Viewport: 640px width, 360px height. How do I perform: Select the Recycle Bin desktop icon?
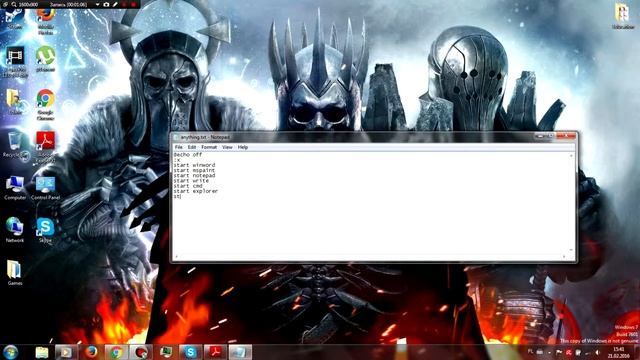click(x=15, y=144)
